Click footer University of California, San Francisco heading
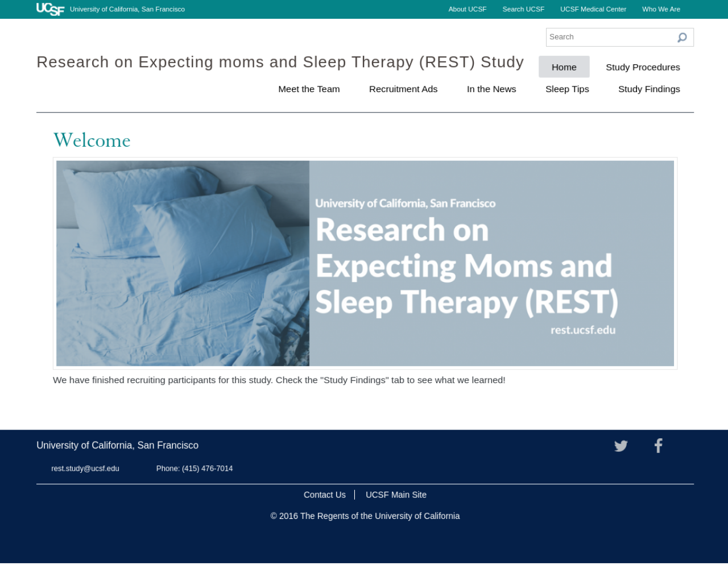Screen dimensions: 728x582 [118, 446]
